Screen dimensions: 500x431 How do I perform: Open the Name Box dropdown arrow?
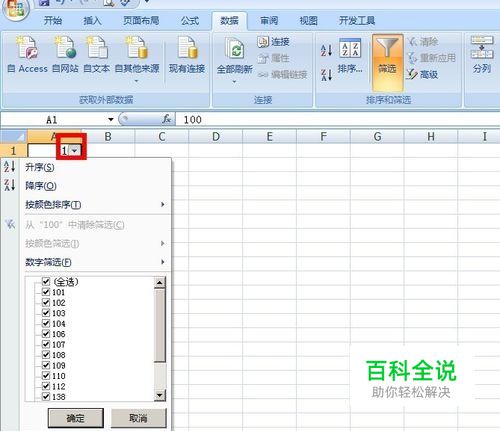click(111, 119)
